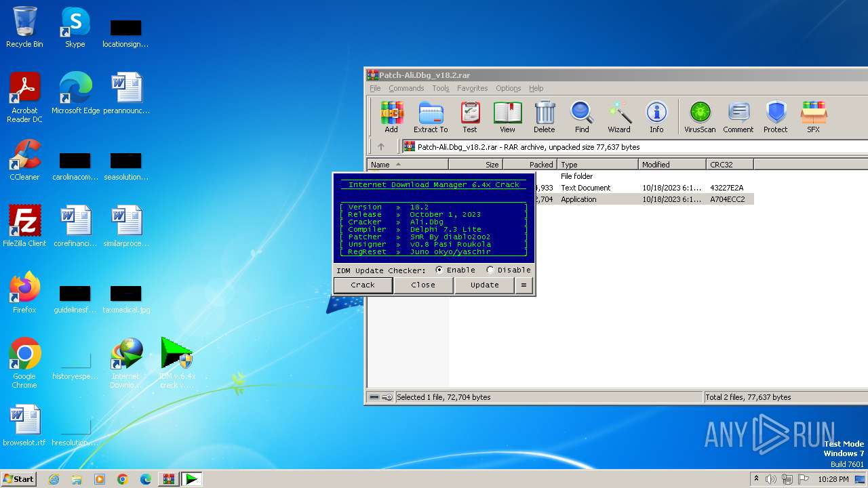This screenshot has width=868, height=488.
Task: Click the SFX toolbar icon
Action: tap(813, 117)
